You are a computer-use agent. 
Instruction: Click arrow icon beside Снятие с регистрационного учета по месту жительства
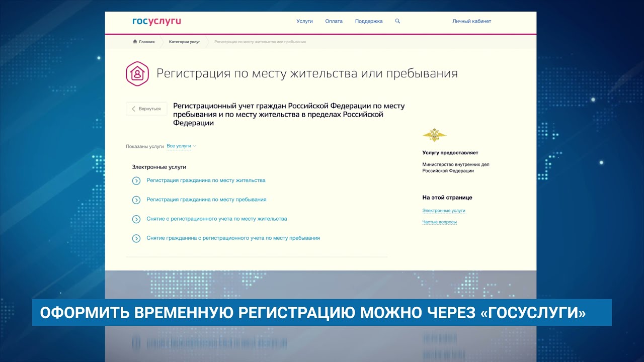136,219
